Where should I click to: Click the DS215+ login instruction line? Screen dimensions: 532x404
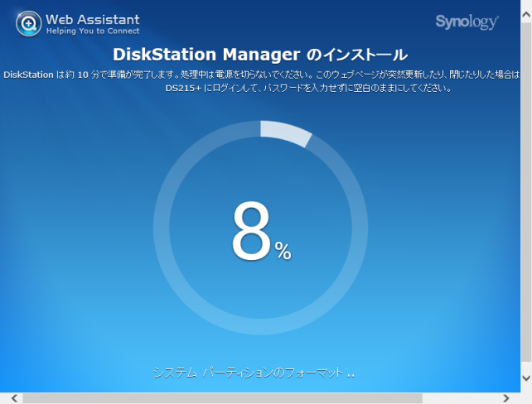click(308, 89)
